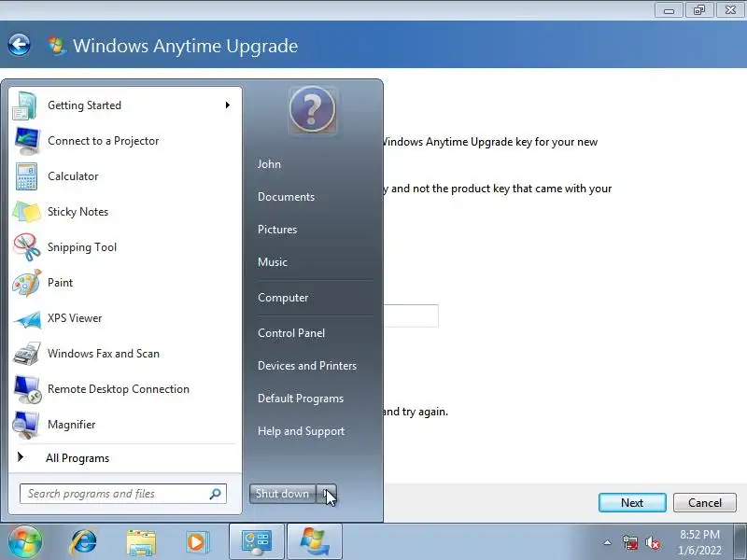Click the muted volume tray icon

652,542
